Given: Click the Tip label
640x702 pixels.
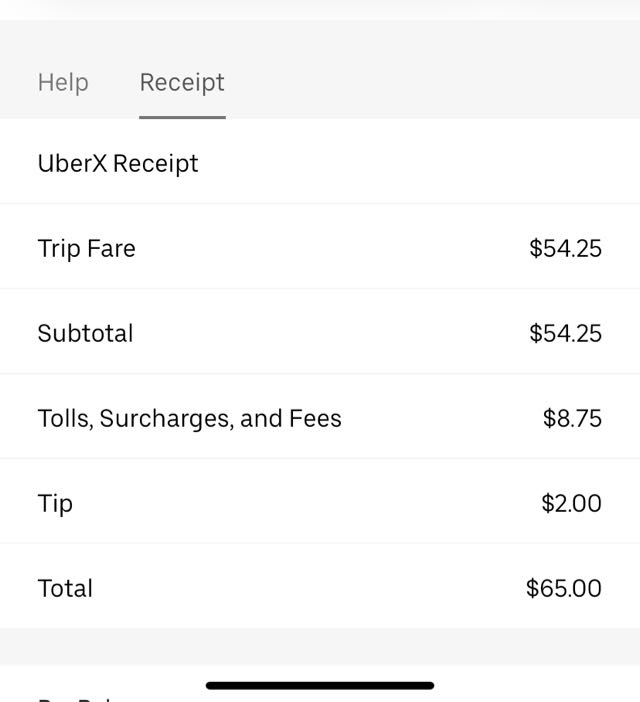Looking at the screenshot, I should (x=55, y=503).
